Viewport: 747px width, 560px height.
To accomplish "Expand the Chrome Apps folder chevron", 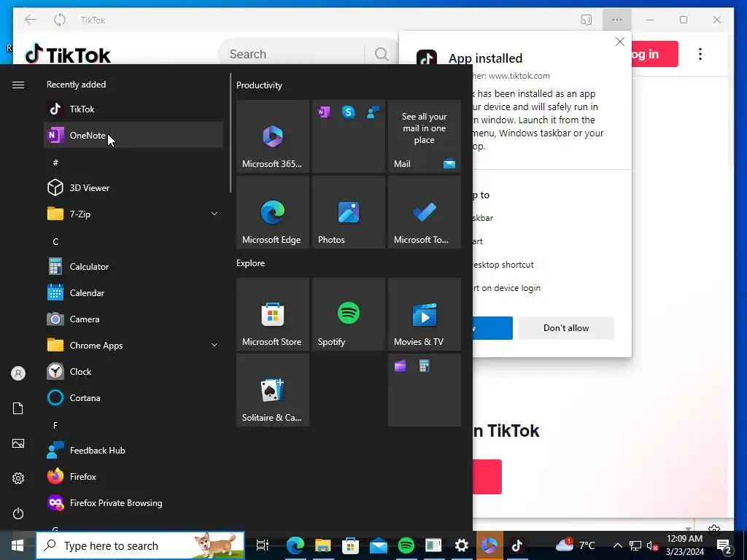I will 214,345.
